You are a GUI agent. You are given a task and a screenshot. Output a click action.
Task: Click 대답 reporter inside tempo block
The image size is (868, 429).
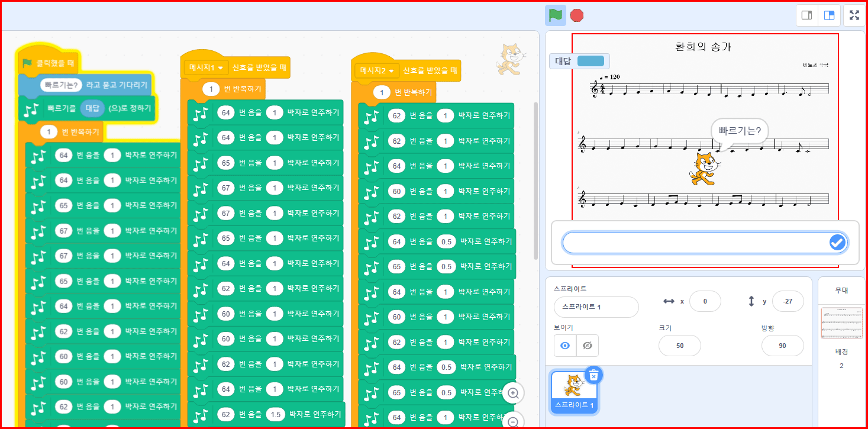pyautogui.click(x=92, y=108)
